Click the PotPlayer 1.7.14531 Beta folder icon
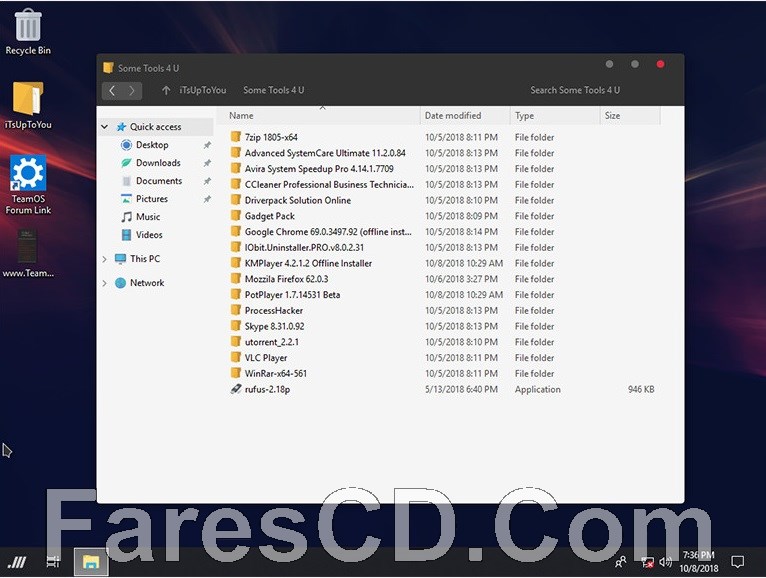766x578 pixels. point(235,295)
